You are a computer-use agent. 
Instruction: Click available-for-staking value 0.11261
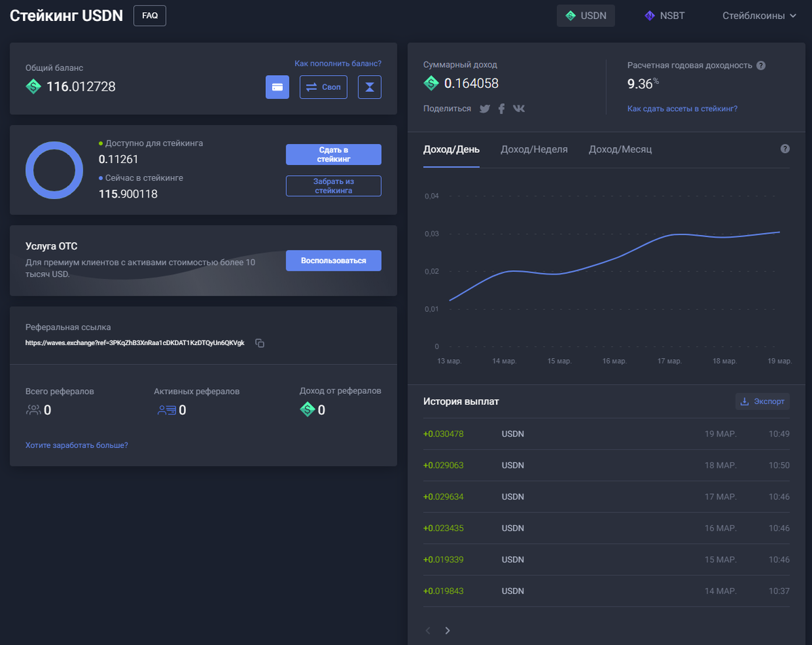point(118,159)
